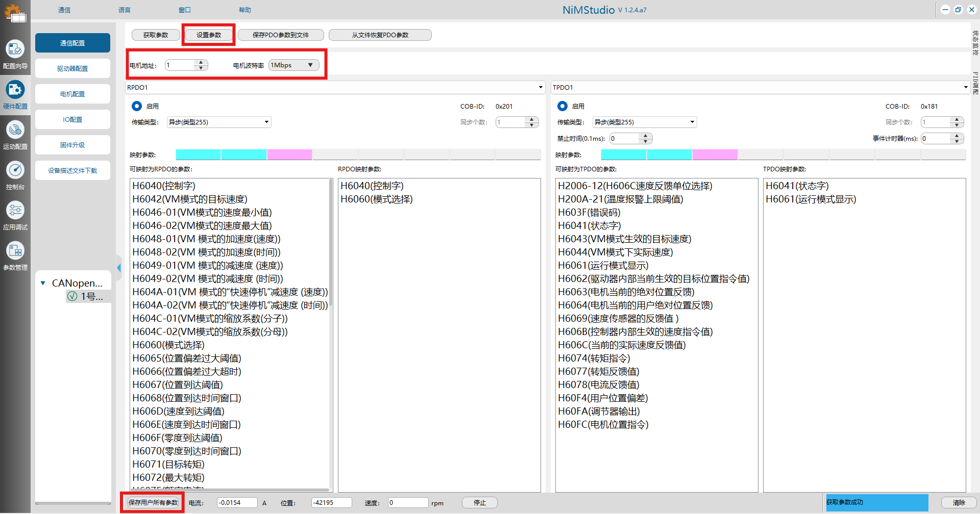
Task: Click the 获取参数 button
Action: (x=156, y=35)
